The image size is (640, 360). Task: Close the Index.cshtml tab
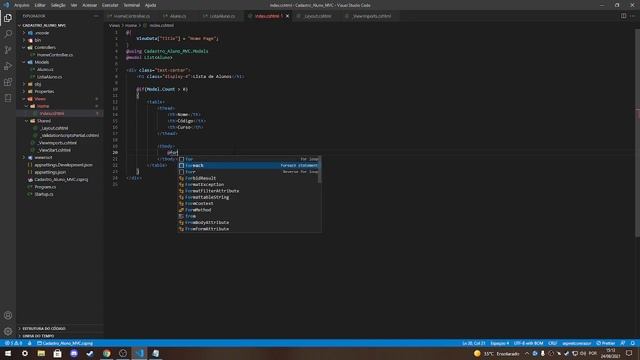[x=287, y=16]
